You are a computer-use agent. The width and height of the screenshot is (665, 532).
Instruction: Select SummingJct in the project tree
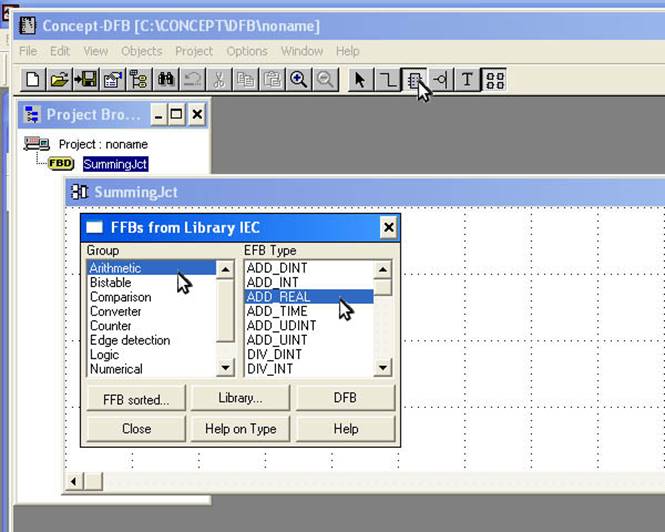click(x=115, y=164)
